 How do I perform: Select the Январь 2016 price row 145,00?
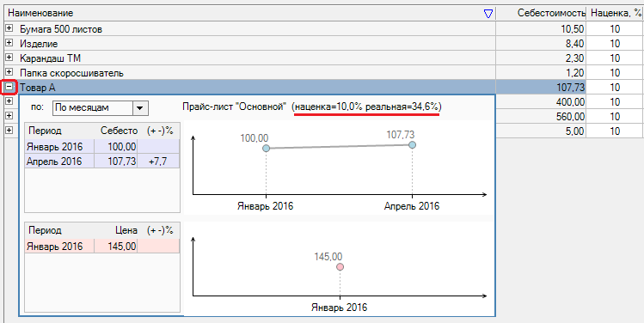pos(101,247)
